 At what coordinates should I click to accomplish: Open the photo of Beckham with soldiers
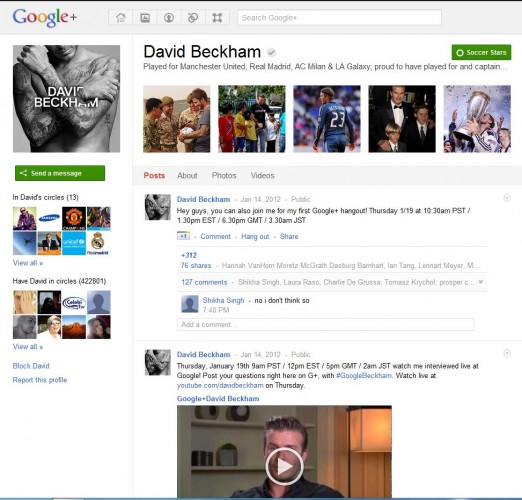(x=177, y=119)
